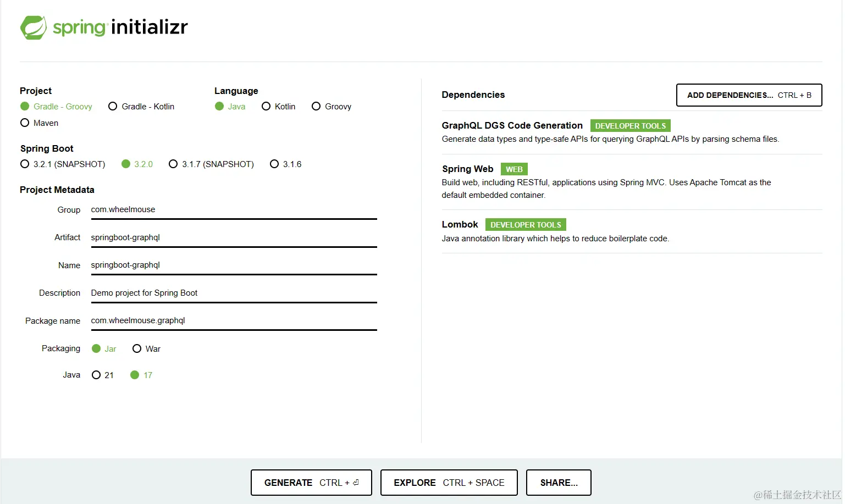
Task: Click the Spring Initializr leaf logo
Action: pyautogui.click(x=34, y=27)
